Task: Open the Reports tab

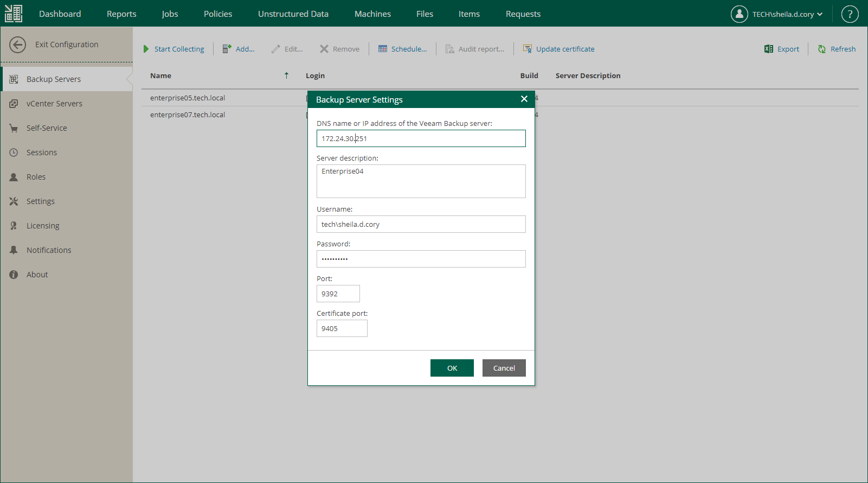Action: [x=121, y=14]
